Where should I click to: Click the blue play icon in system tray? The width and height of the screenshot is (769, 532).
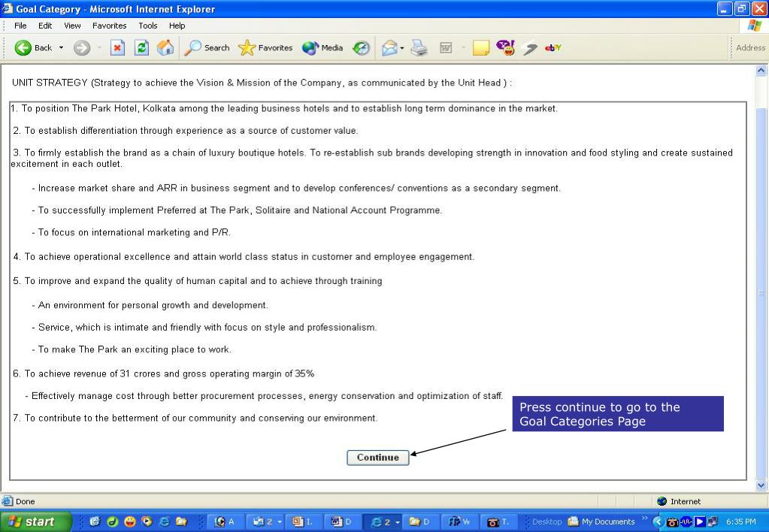[700, 521]
